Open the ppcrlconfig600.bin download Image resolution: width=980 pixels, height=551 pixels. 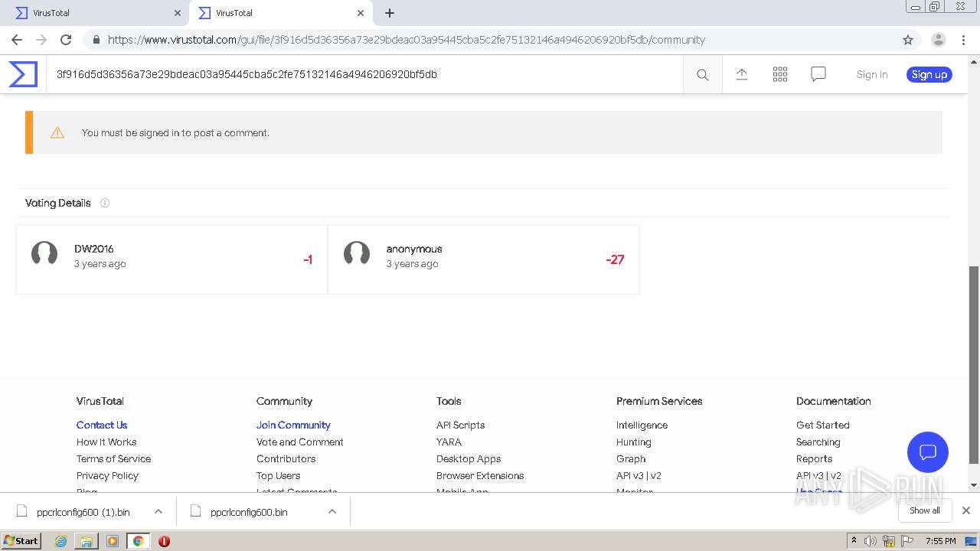pos(249,512)
